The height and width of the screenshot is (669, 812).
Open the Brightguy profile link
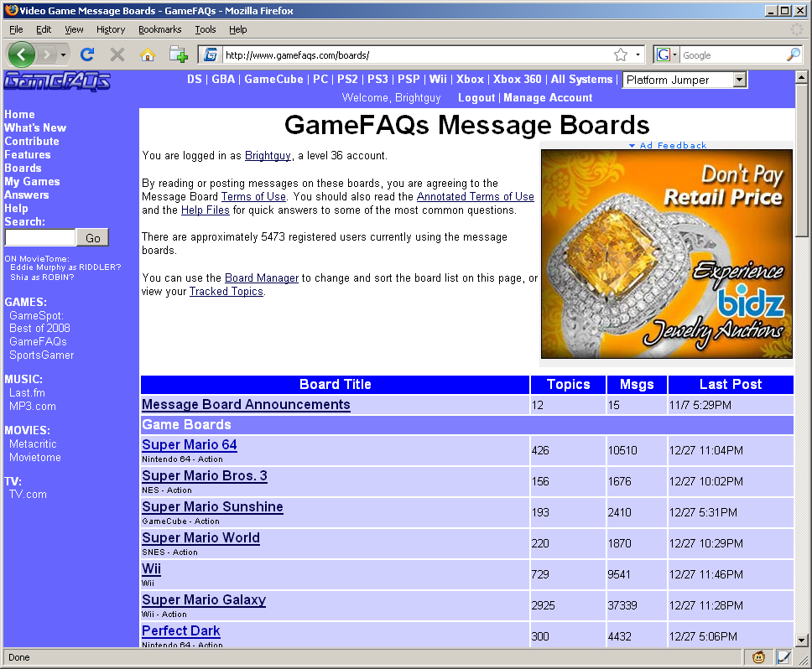pyautogui.click(x=268, y=155)
